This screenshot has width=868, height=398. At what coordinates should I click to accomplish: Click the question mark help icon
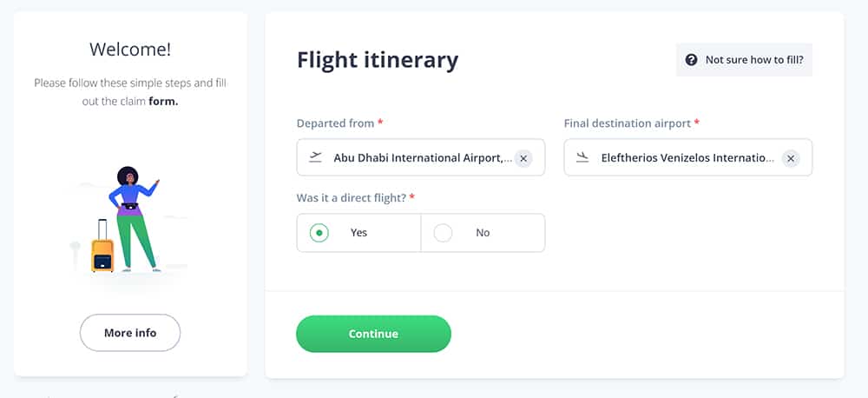pos(691,60)
